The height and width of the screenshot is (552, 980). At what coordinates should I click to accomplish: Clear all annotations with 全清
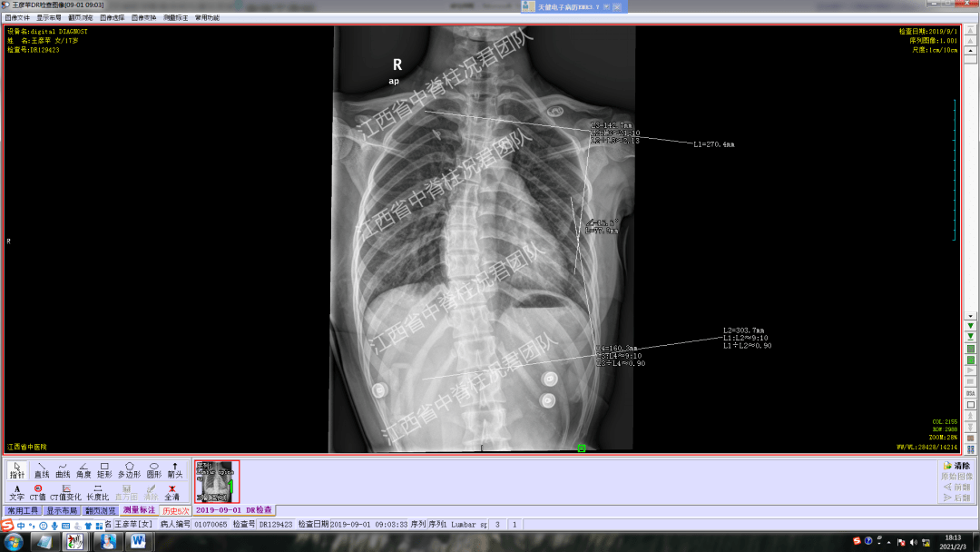pos(171,492)
